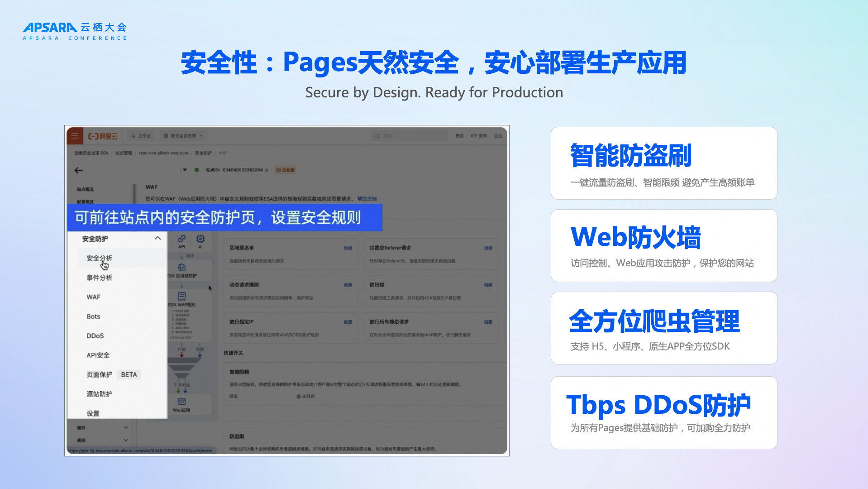Open 费用 in top navigation

tap(459, 136)
